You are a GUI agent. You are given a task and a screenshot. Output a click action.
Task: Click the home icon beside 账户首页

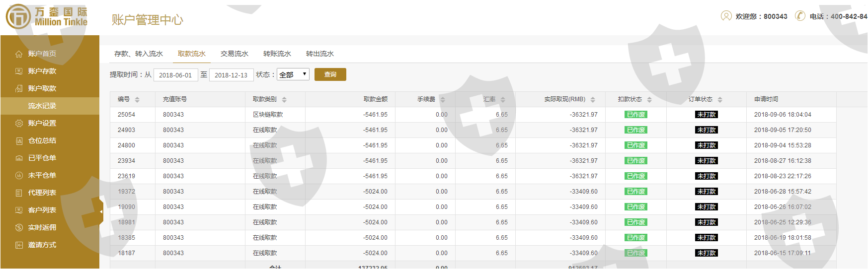pos(19,54)
